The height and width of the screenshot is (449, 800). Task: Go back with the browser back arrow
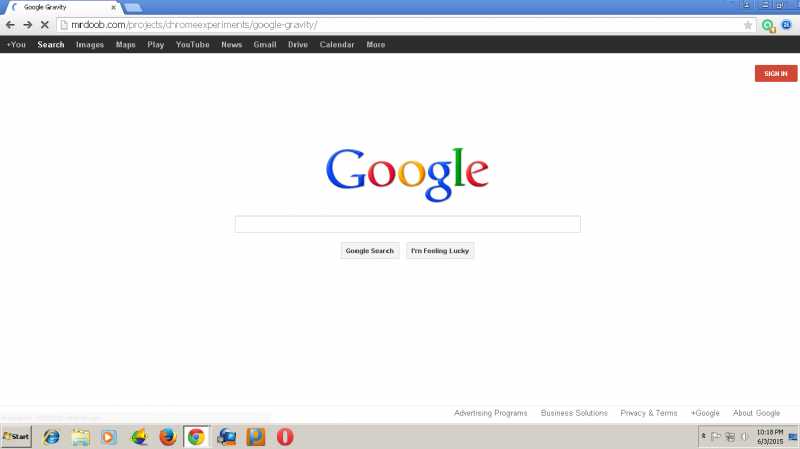click(x=10, y=24)
